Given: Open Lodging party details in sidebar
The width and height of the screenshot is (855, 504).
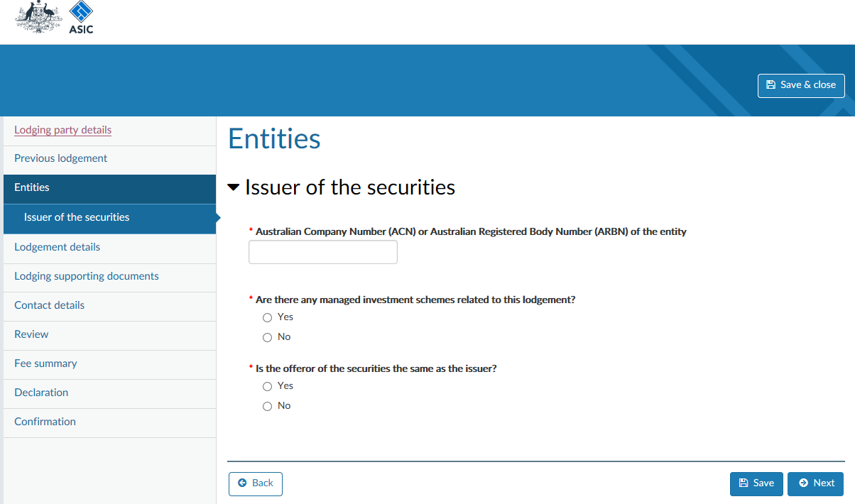Looking at the screenshot, I should click(x=62, y=130).
